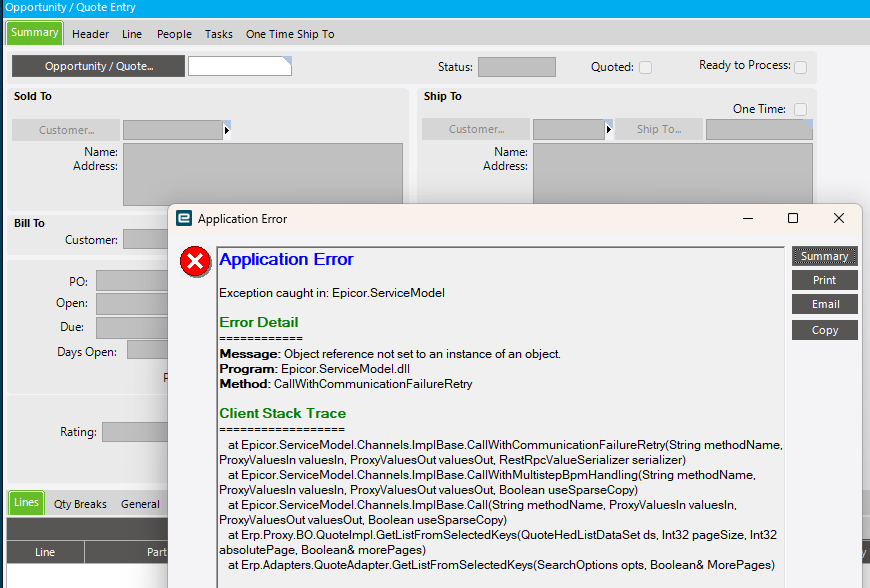Click the Email button in error dialog
This screenshot has width=870, height=588.
point(825,304)
